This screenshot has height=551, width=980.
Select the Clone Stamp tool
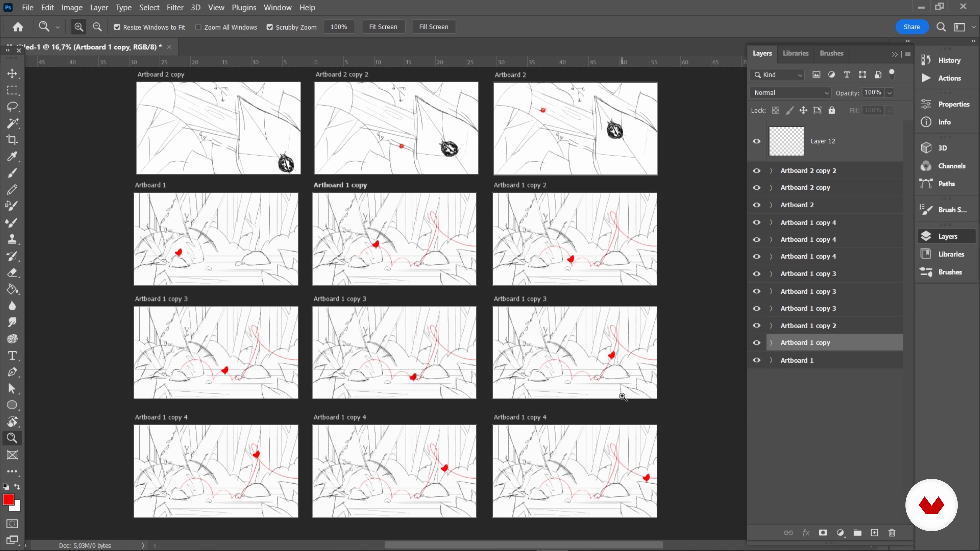pyautogui.click(x=12, y=239)
